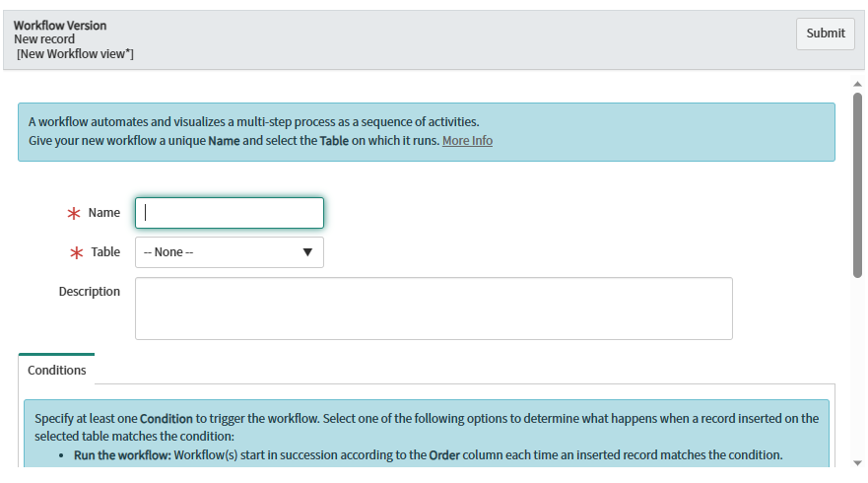Screen dimensions: 868x483
Task: Open the Table dropdown showing None
Action: click(x=219, y=252)
